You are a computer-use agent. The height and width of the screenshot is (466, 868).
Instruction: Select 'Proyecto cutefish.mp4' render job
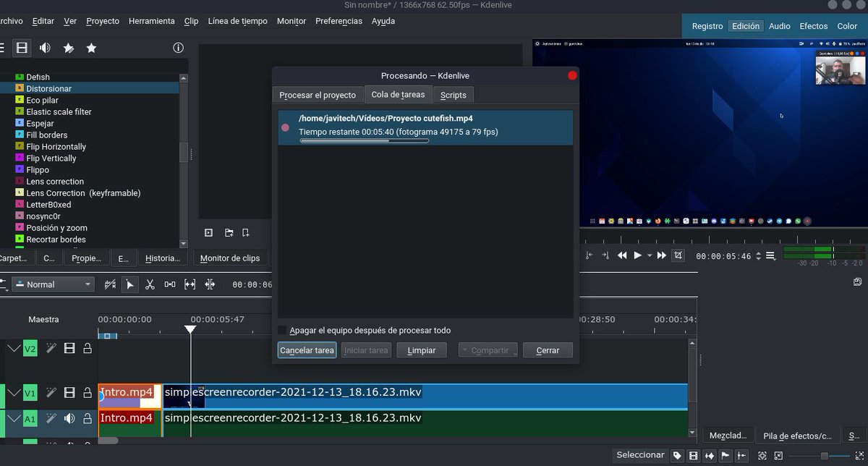pyautogui.click(x=425, y=127)
